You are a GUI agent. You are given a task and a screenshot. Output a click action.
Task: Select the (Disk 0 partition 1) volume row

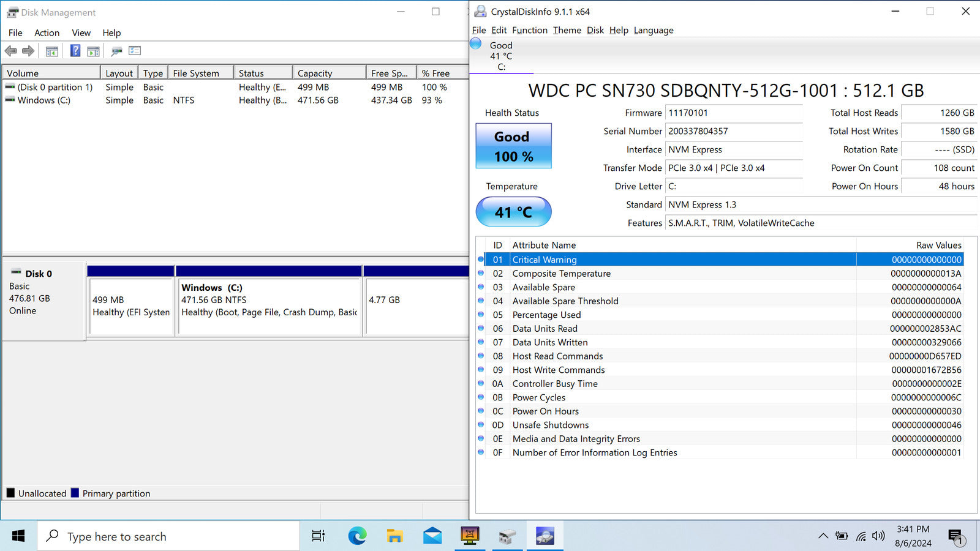pyautogui.click(x=235, y=87)
